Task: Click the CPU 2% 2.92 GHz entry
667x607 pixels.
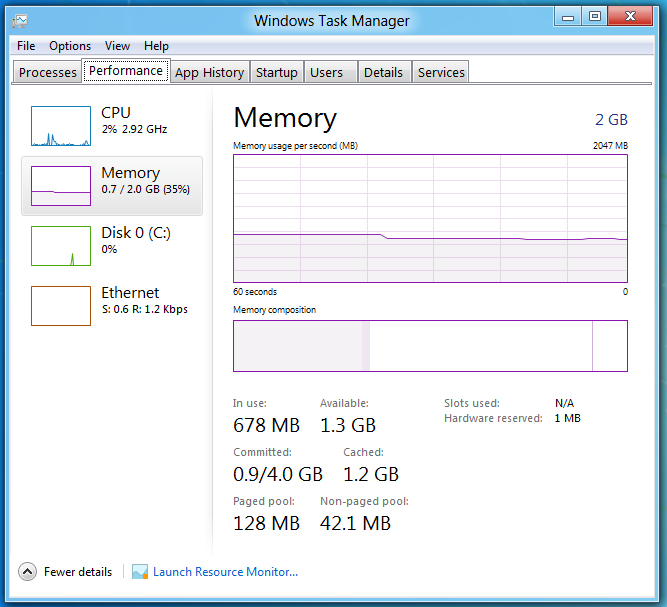Action: click(112, 126)
